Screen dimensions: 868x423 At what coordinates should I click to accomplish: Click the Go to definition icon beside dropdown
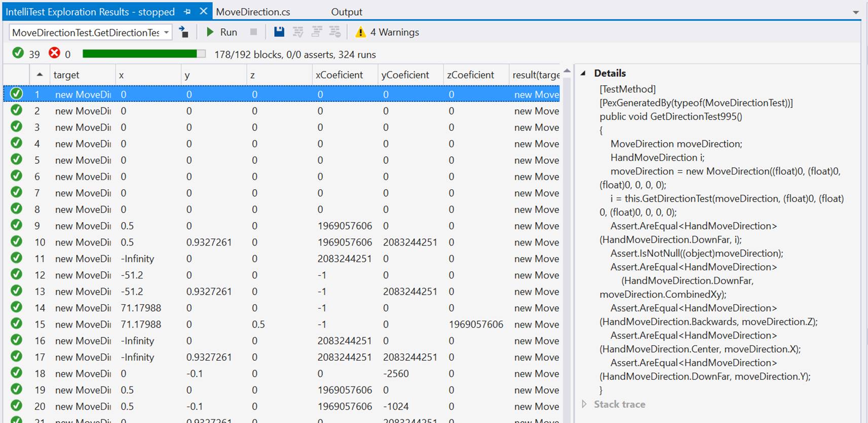[x=184, y=32]
